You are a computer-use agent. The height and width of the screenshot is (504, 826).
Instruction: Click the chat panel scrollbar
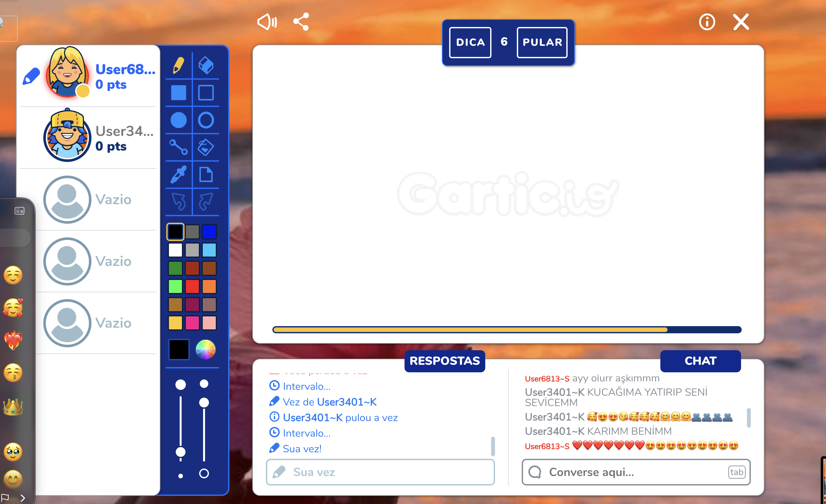pyautogui.click(x=749, y=418)
